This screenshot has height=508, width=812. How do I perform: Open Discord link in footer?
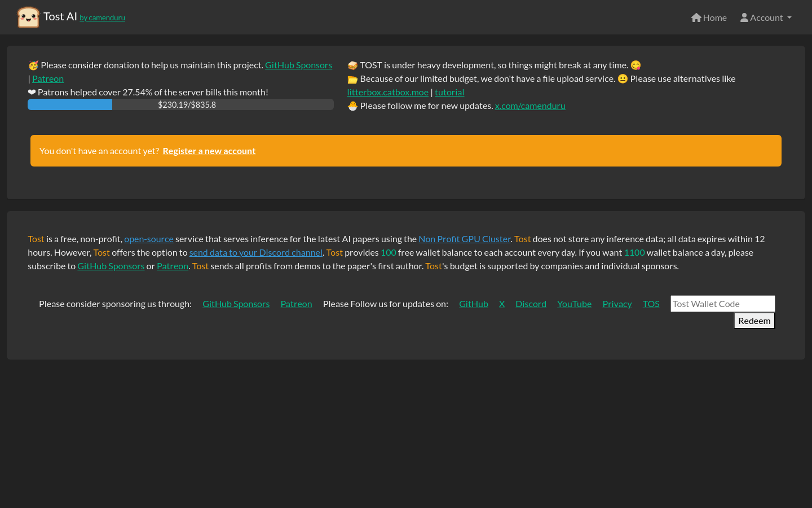(x=531, y=304)
